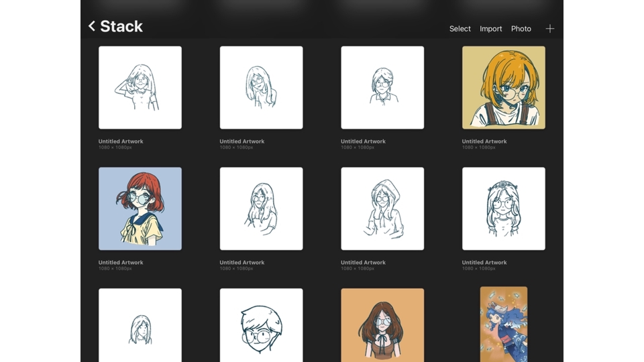Image resolution: width=644 pixels, height=362 pixels.
Task: Tap the Stack title to rename
Action: [121, 27]
